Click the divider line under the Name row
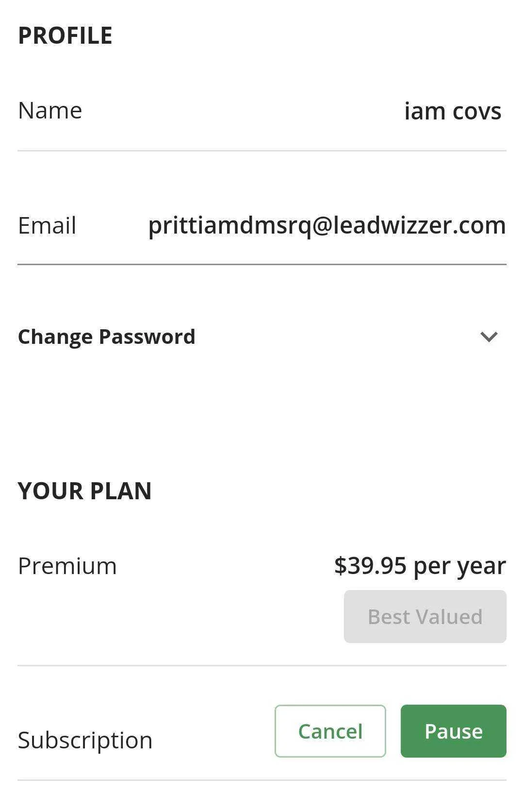This screenshot has width=524, height=812. tap(262, 151)
